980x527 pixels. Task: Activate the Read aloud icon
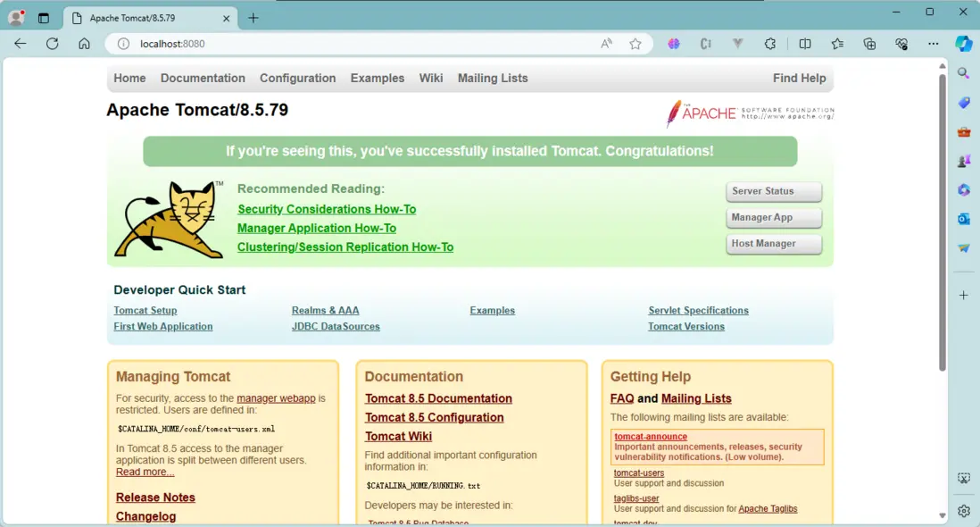click(606, 44)
